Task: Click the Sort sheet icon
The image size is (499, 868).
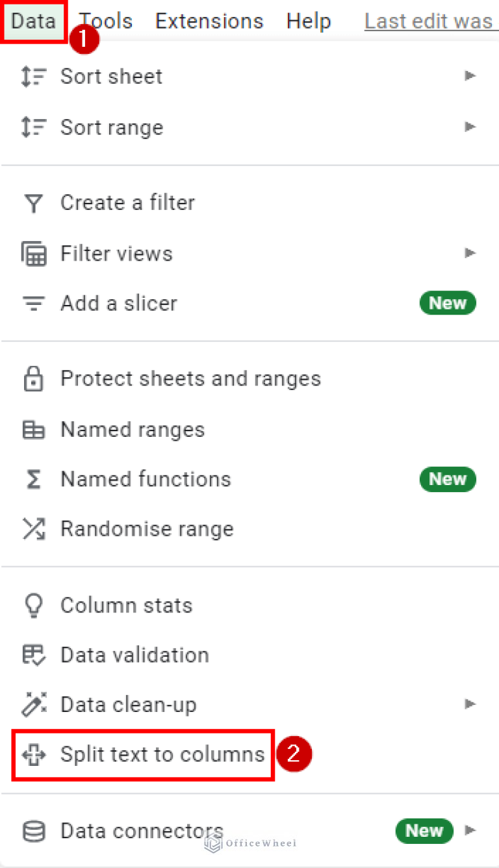Action: [33, 77]
